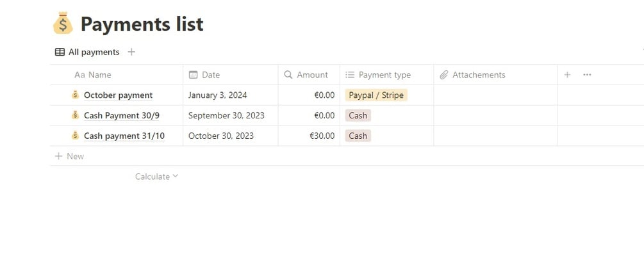Switch to the All payments tab
The image size is (644, 272).
pos(87,52)
